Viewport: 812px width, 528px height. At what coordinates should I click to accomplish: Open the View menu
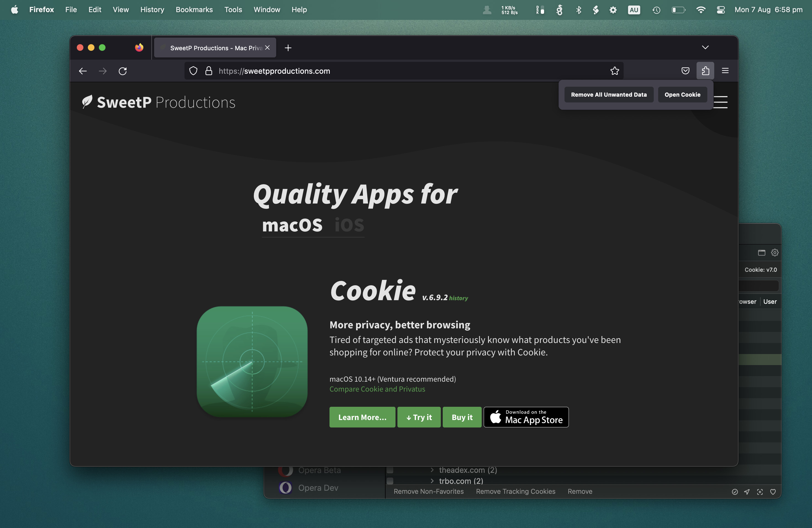[121, 10]
